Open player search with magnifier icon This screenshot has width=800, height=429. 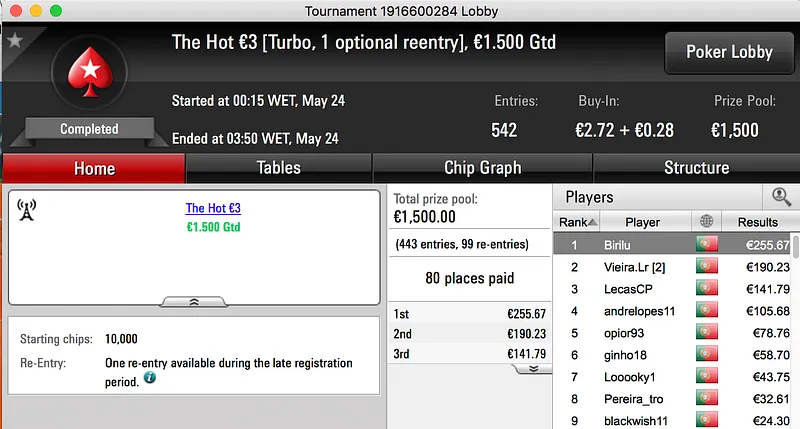779,197
